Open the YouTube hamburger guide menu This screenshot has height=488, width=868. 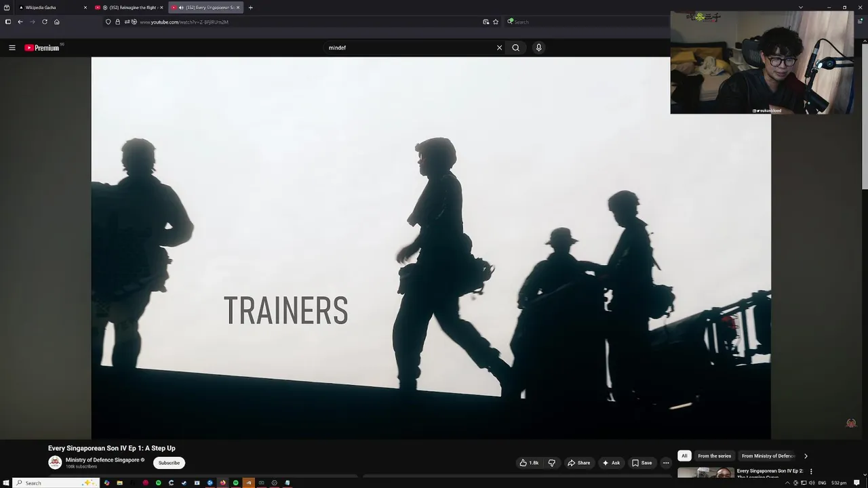(x=12, y=47)
